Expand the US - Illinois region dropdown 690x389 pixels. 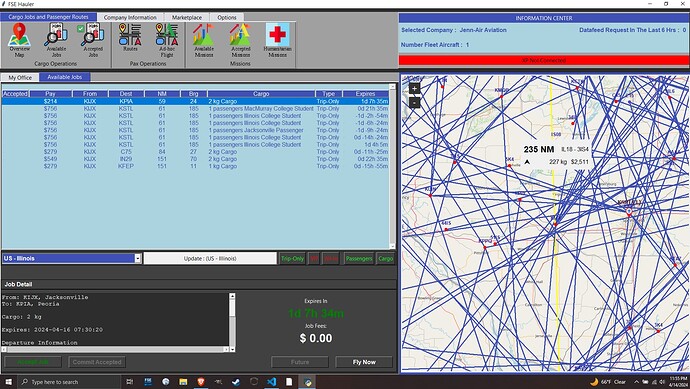click(x=137, y=258)
